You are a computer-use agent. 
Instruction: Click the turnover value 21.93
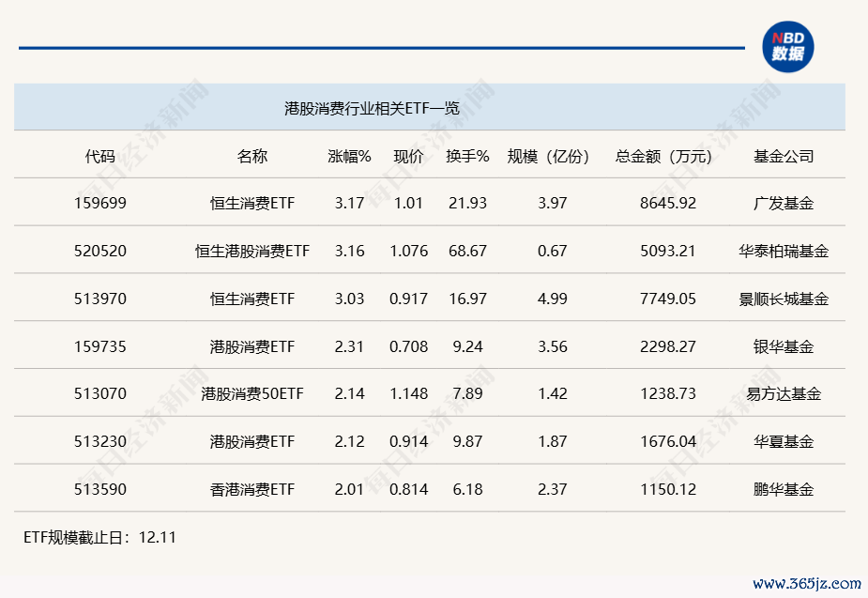467,203
